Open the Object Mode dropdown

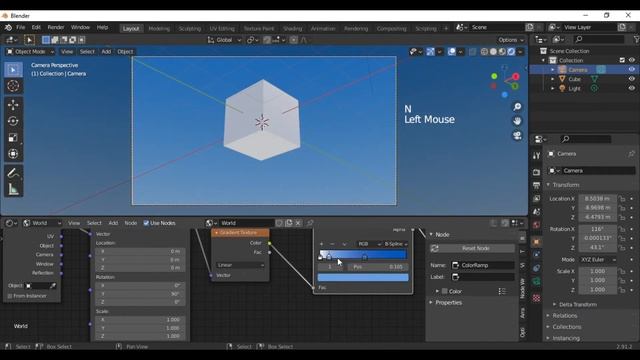(x=30, y=52)
